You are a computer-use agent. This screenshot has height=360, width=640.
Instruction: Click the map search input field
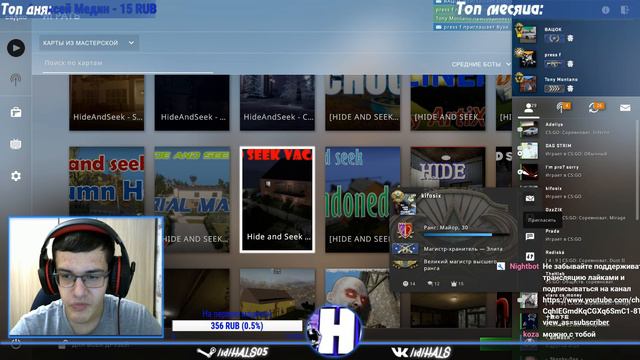tap(127, 63)
